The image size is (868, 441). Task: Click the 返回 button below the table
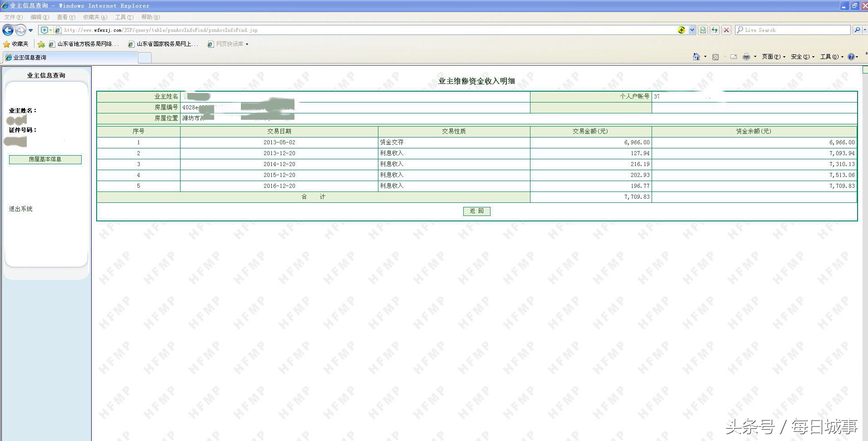coord(476,211)
